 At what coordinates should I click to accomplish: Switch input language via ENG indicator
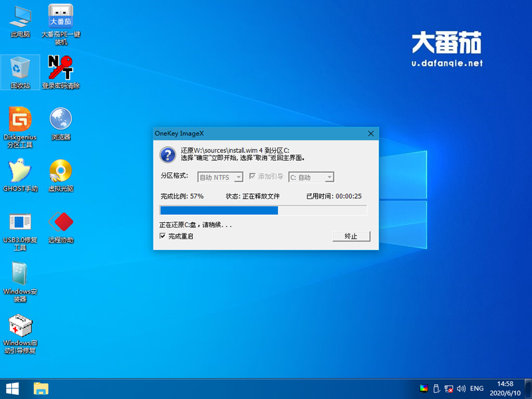[477, 388]
